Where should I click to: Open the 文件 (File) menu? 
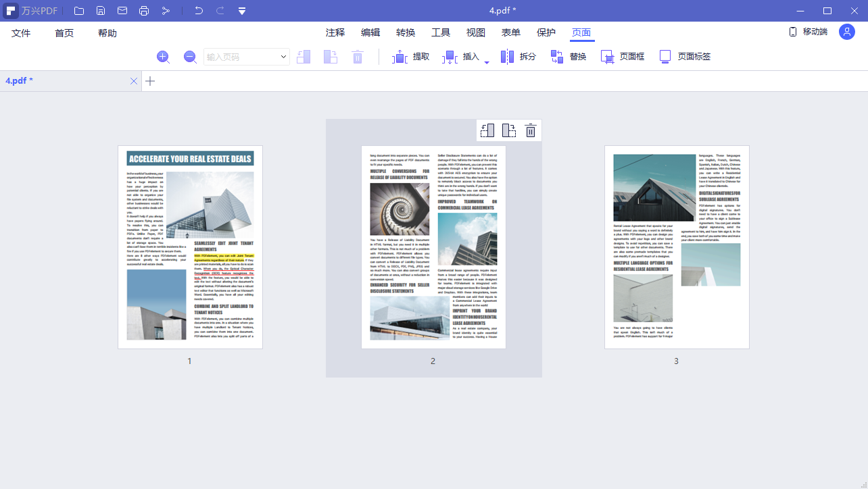(21, 33)
